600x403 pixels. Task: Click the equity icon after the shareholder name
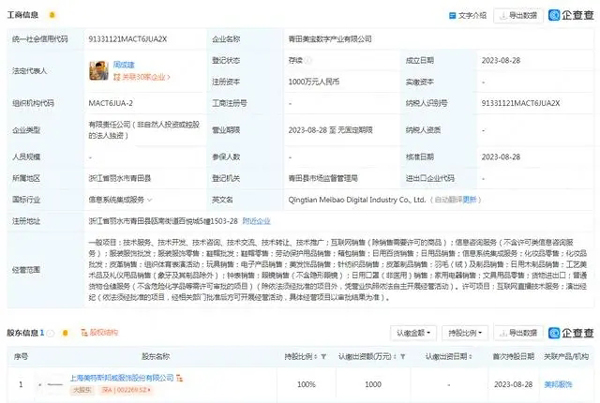pyautogui.click(x=179, y=379)
